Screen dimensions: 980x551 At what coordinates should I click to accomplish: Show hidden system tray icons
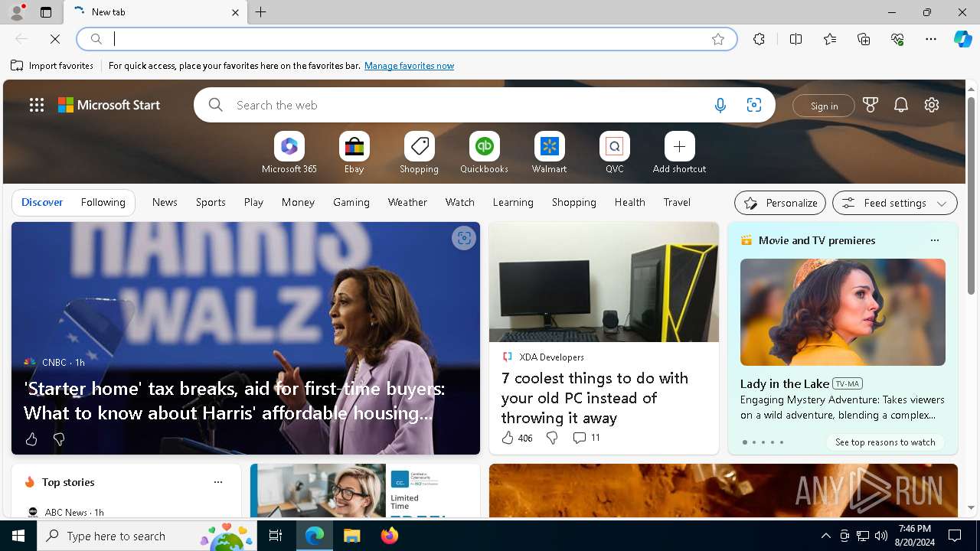(x=825, y=536)
